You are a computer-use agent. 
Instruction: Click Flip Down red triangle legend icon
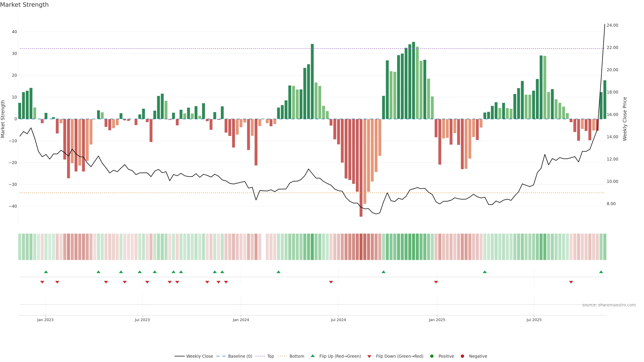[369, 356]
